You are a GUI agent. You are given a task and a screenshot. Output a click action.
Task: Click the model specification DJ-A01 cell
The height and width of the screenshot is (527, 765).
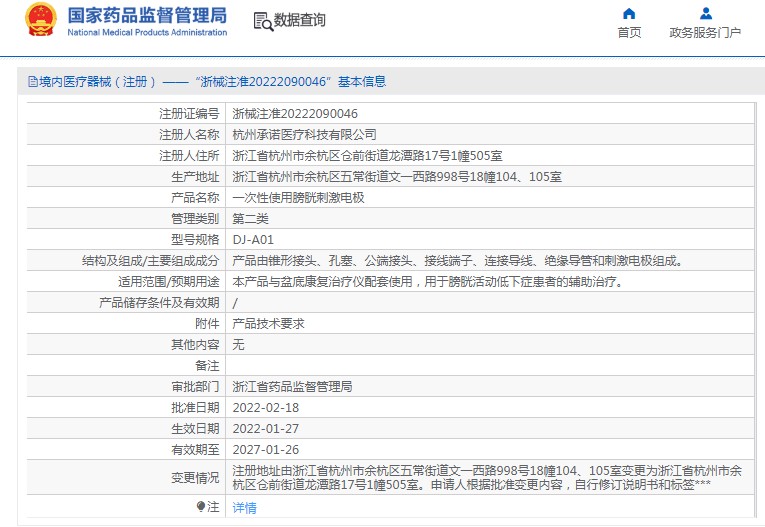pos(253,239)
